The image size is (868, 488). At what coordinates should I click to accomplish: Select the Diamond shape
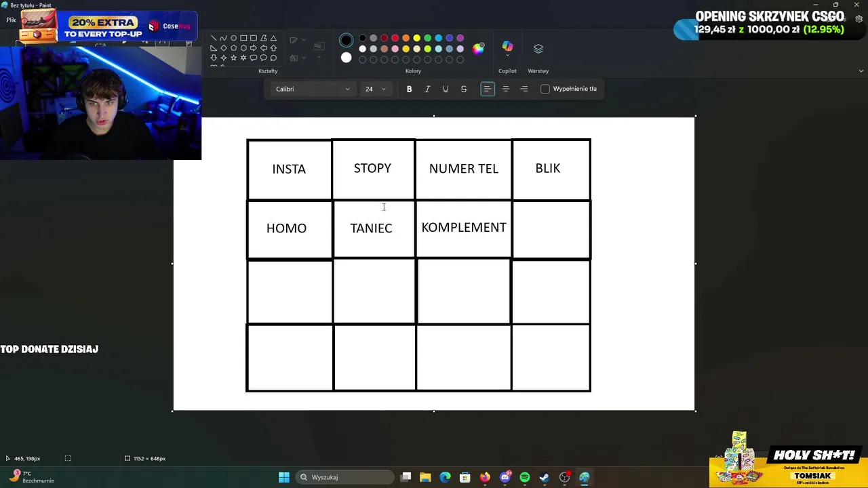coord(224,48)
